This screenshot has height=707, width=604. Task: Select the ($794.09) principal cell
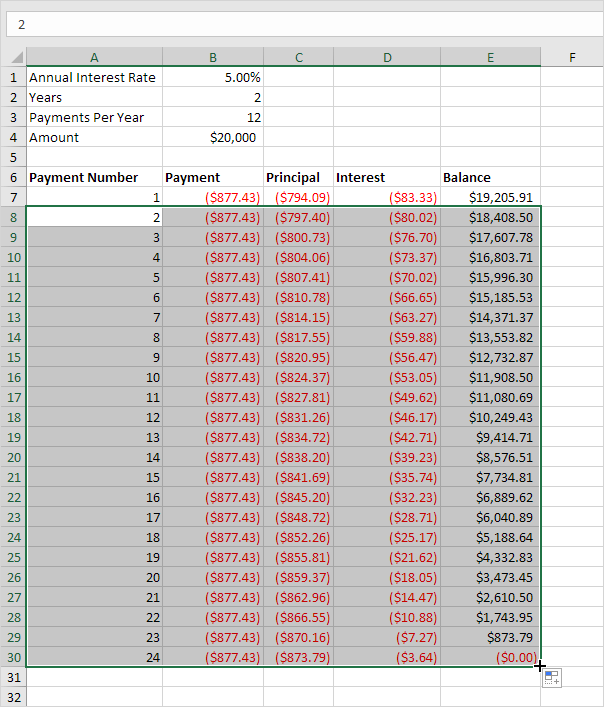pyautogui.click(x=298, y=198)
